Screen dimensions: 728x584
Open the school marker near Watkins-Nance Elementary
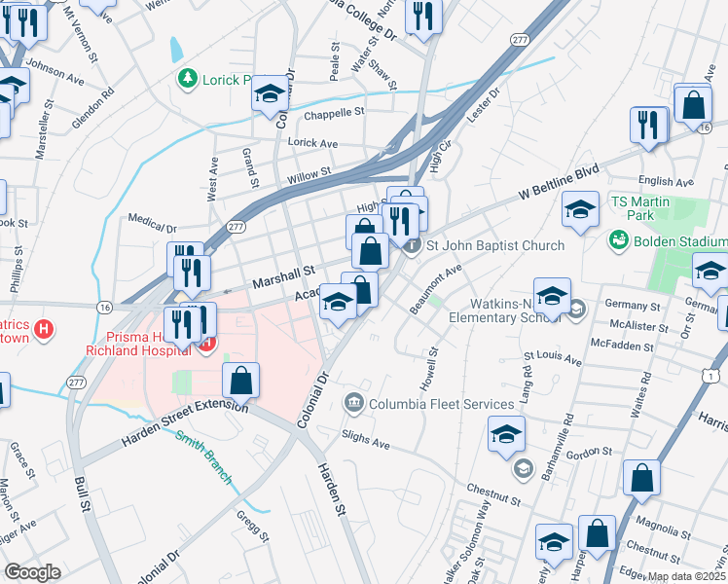coord(552,298)
